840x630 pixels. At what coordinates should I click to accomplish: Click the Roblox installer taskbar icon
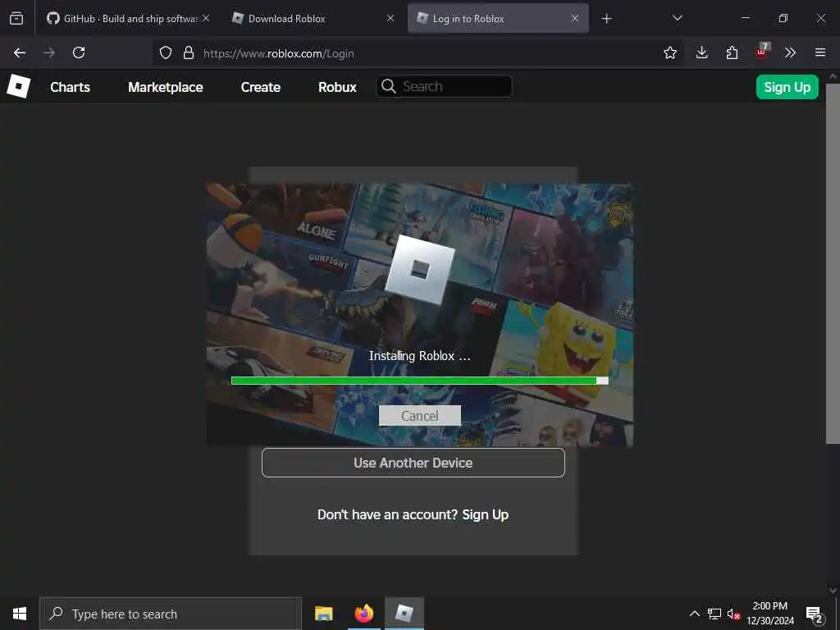[404, 614]
